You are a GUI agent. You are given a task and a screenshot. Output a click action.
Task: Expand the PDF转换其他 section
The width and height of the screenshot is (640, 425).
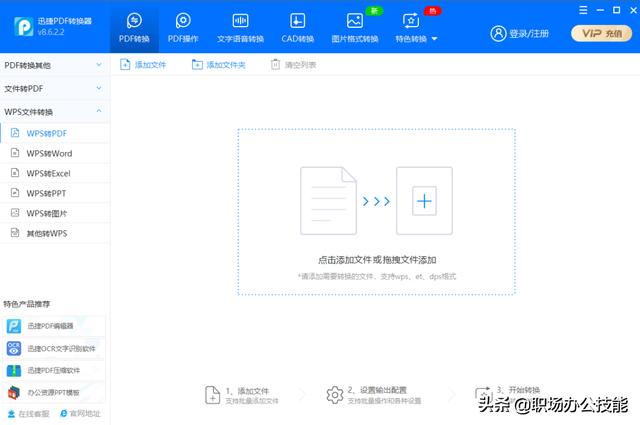coord(55,65)
